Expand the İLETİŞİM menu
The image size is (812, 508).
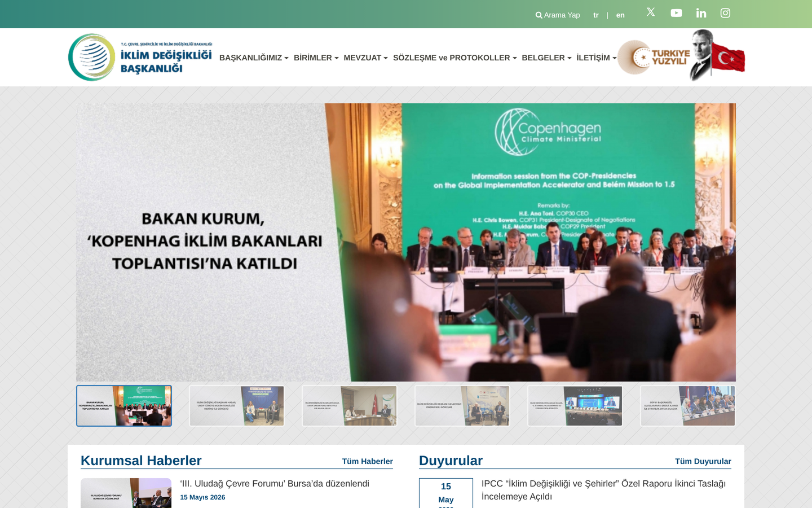(596, 58)
